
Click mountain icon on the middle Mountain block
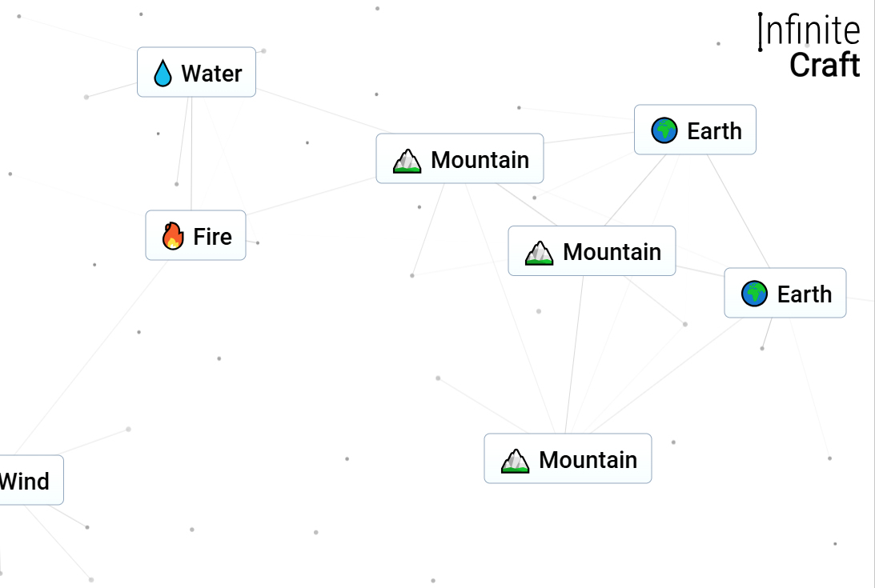coord(539,253)
